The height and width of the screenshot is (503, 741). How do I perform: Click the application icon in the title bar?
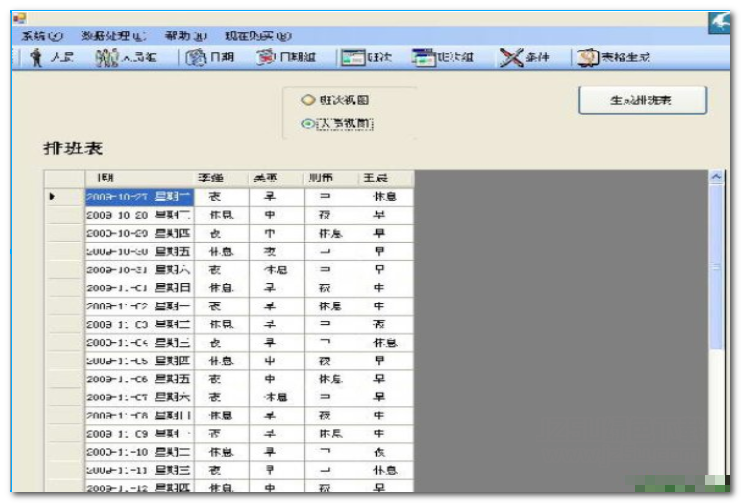(19, 18)
